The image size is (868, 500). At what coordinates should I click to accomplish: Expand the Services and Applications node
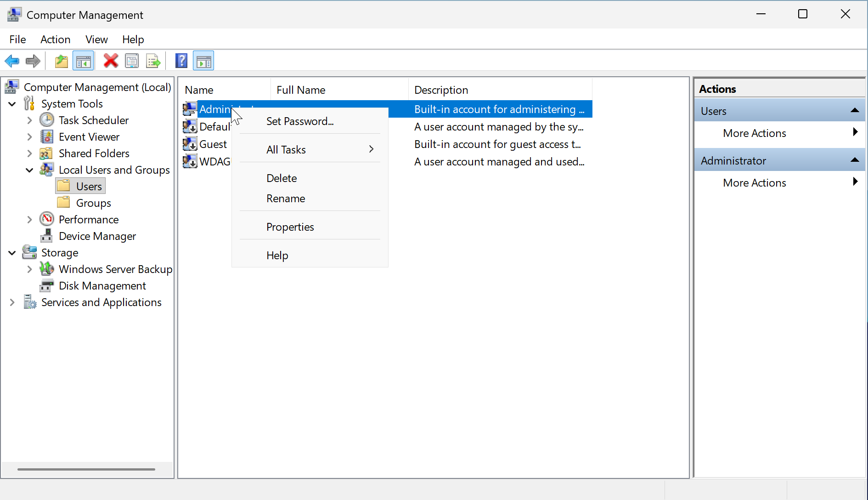point(12,302)
